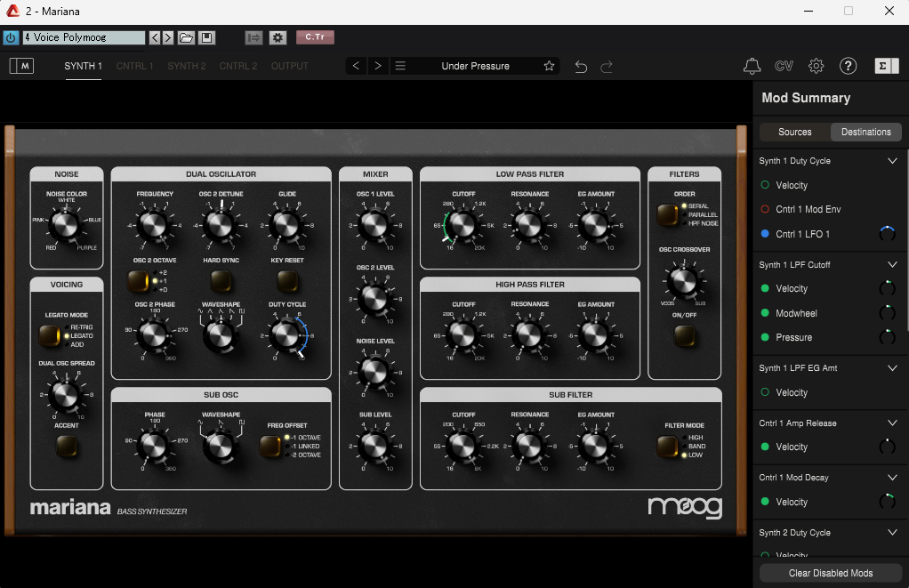Collapse Cntrl 1 Mod Decay section
Viewport: 909px width, 588px height.
pyautogui.click(x=892, y=477)
